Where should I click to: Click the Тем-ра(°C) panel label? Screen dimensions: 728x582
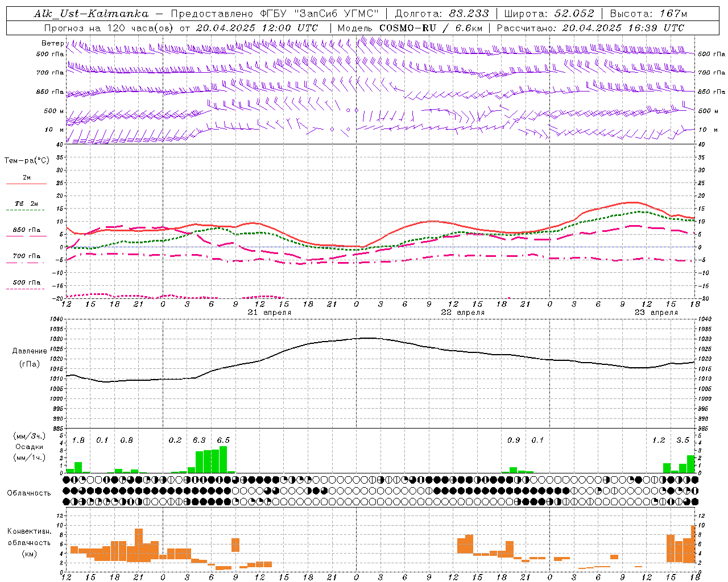[27, 161]
